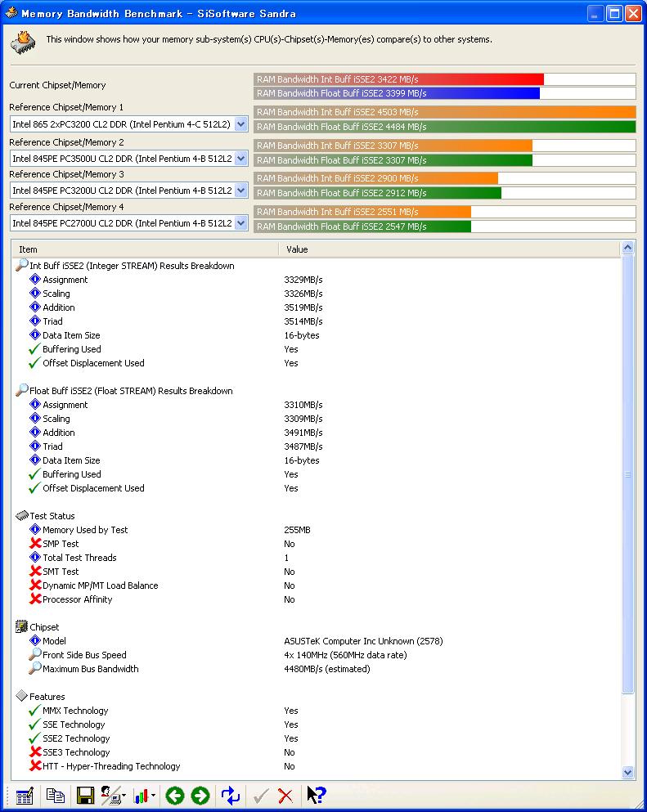Open dropdown arrow next to chart icon
This screenshot has height=812, width=647.
click(x=153, y=796)
